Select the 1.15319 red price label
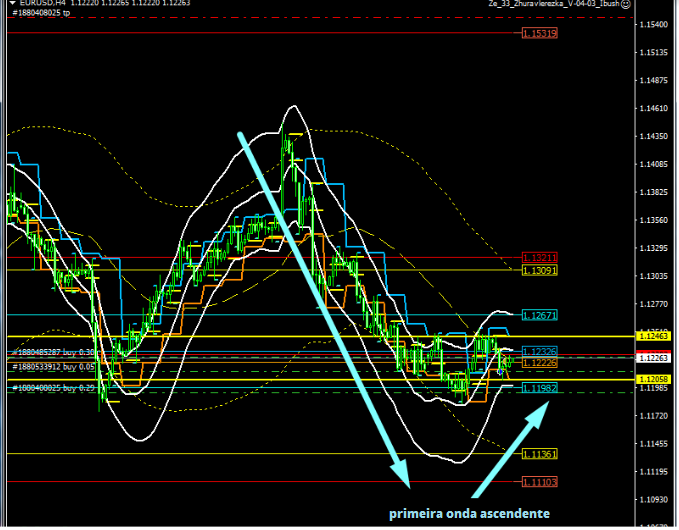The width and height of the screenshot is (679, 530). tap(540, 34)
